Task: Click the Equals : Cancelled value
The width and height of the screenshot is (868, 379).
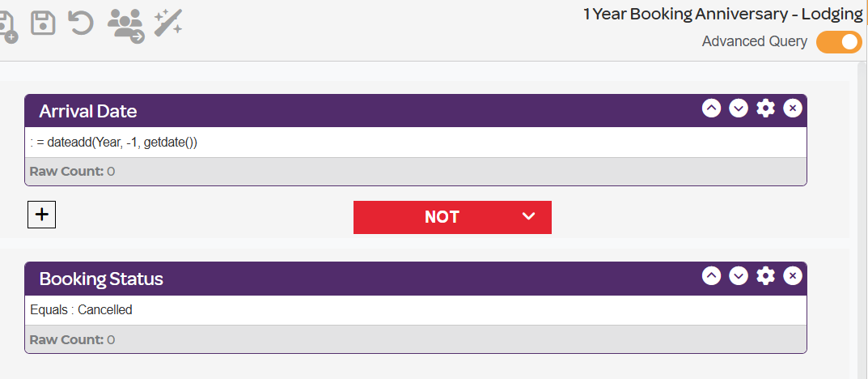Action: tap(82, 309)
